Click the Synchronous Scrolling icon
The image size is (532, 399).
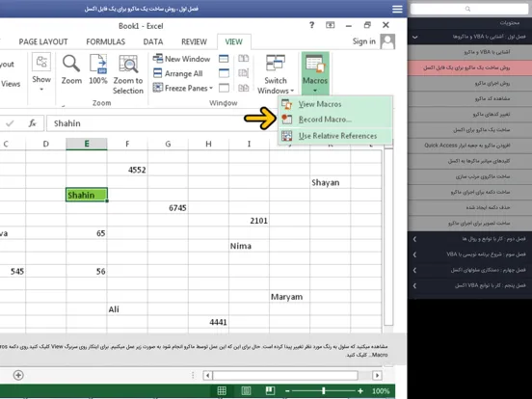pos(243,73)
